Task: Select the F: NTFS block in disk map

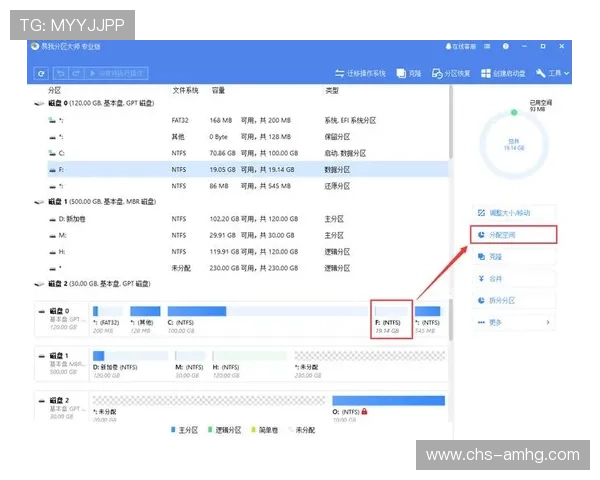Action: [x=391, y=320]
